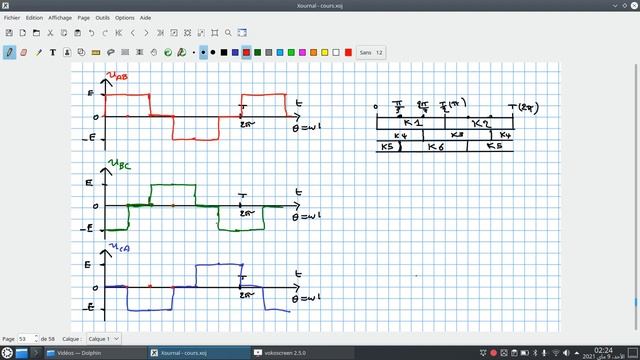Click the Wi-Fi network tray icon

pyautogui.click(x=556, y=353)
